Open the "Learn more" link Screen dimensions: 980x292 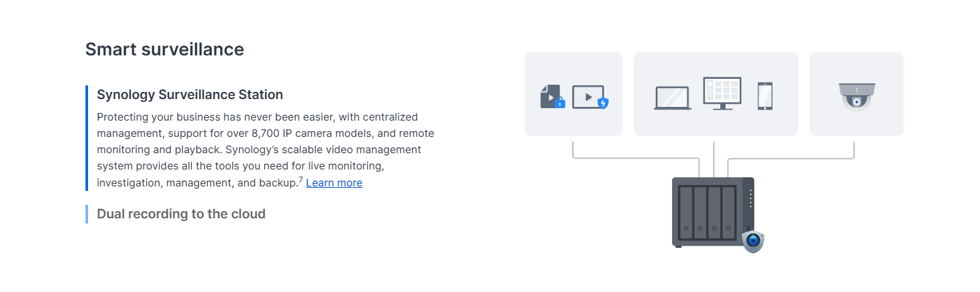[334, 182]
